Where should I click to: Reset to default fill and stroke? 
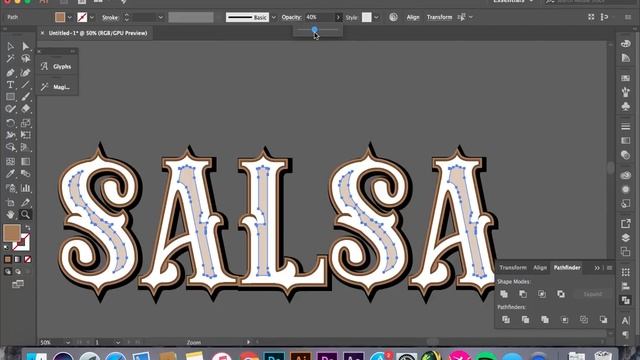coord(6,247)
